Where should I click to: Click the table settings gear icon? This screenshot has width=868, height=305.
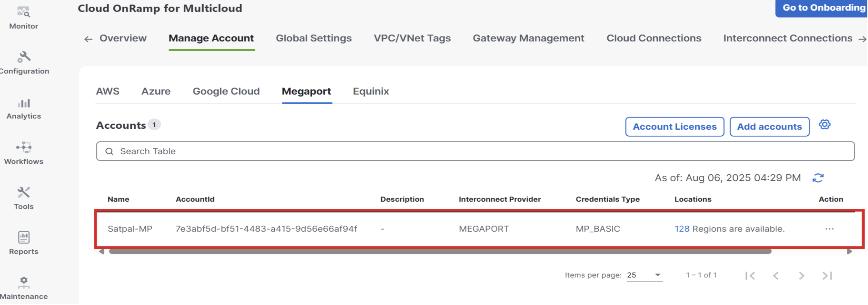tap(825, 125)
